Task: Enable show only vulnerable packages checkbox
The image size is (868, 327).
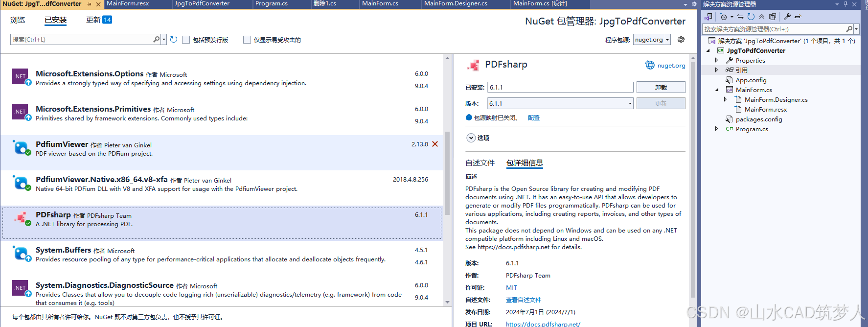Action: point(247,40)
